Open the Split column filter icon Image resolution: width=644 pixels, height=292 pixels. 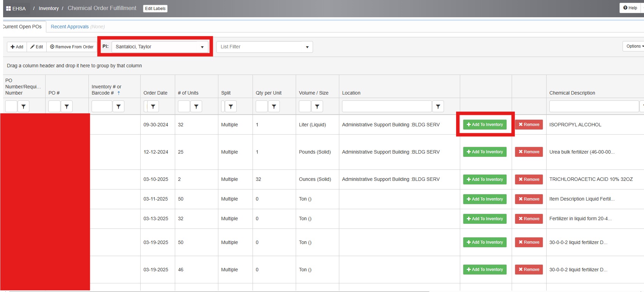pos(230,107)
